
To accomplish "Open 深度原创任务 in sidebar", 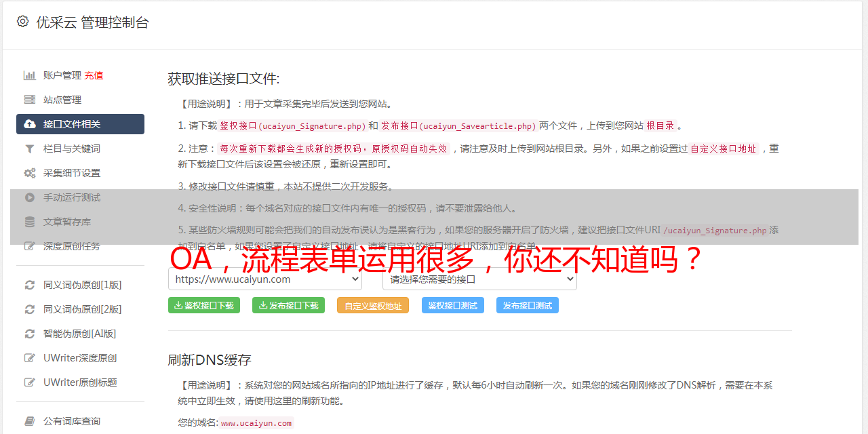I will [x=72, y=246].
